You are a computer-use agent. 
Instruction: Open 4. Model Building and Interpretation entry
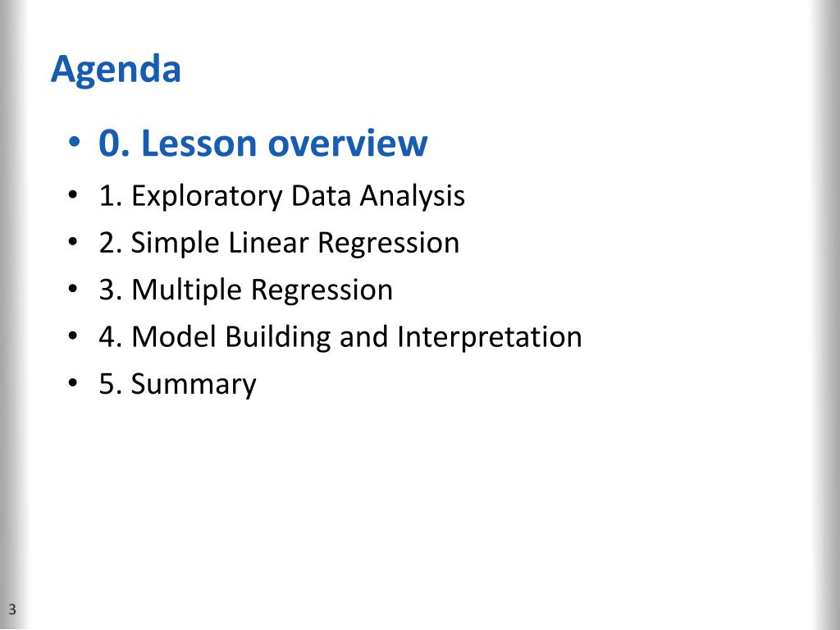(x=340, y=337)
